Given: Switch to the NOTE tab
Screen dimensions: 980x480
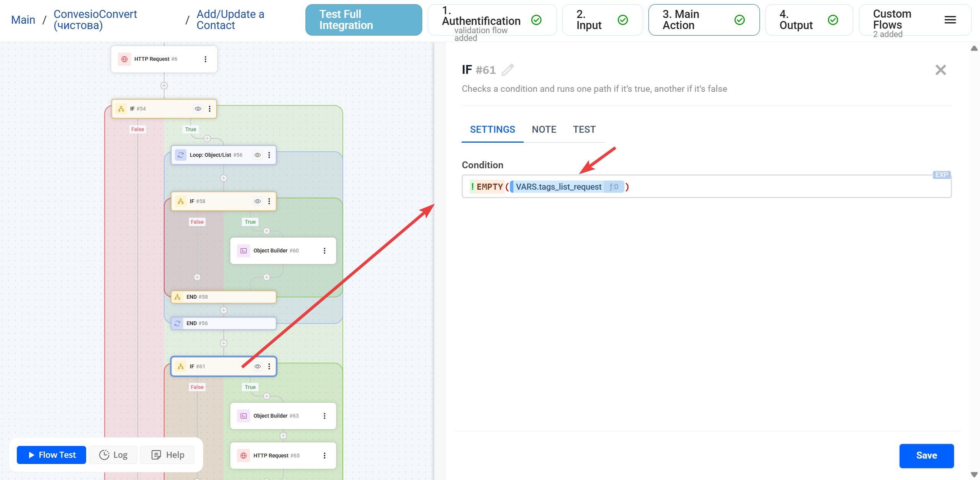Looking at the screenshot, I should 544,130.
